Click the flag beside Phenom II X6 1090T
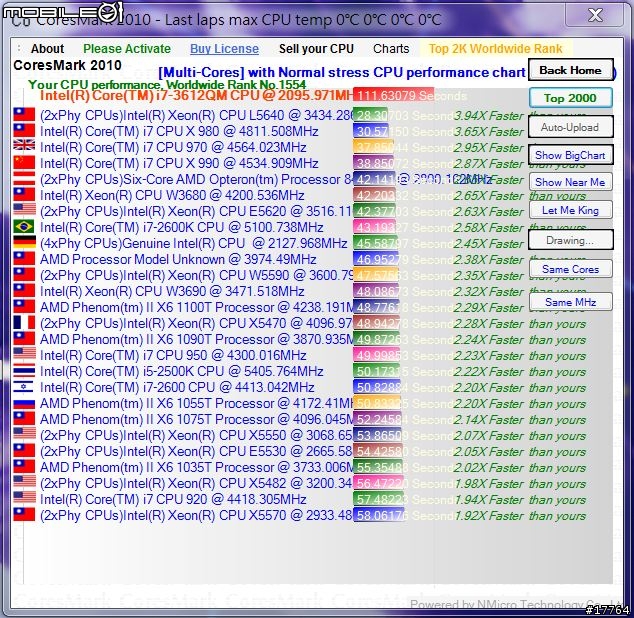This screenshot has height=618, width=634. [x=24, y=339]
